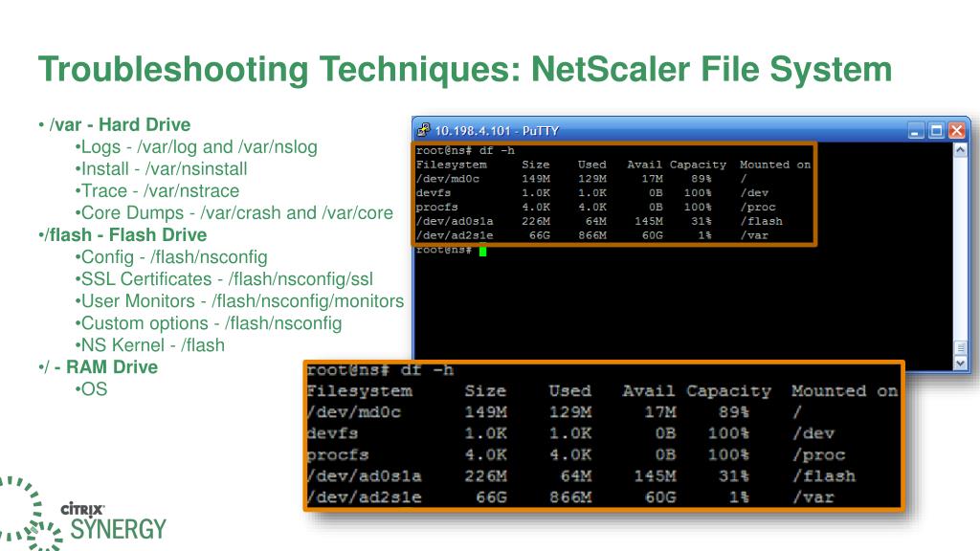The height and width of the screenshot is (551, 980).
Task: Click '/dev/ad2s1e' in the PuTTY window output
Action: [455, 235]
